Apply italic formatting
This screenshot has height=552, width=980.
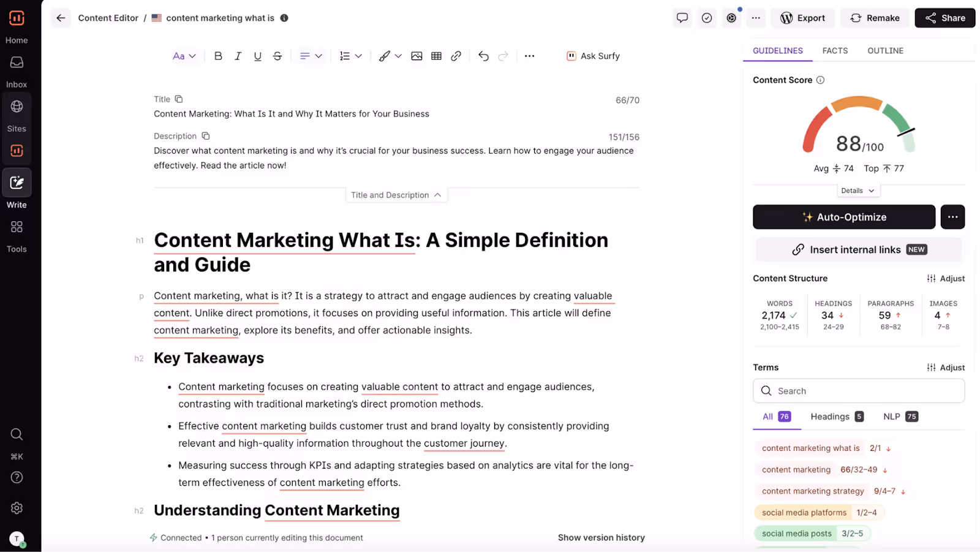(238, 56)
